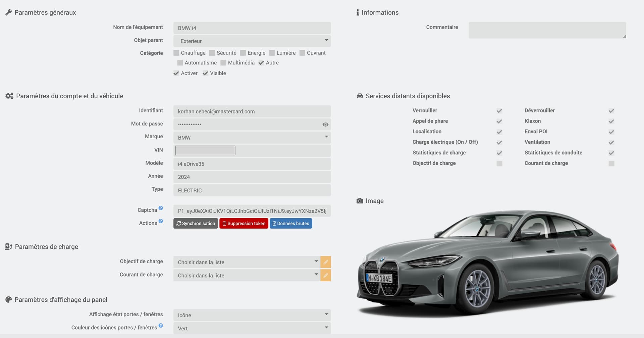Toggle the Visible checkbox
Viewport: 644px width, 338px height.
(x=205, y=73)
